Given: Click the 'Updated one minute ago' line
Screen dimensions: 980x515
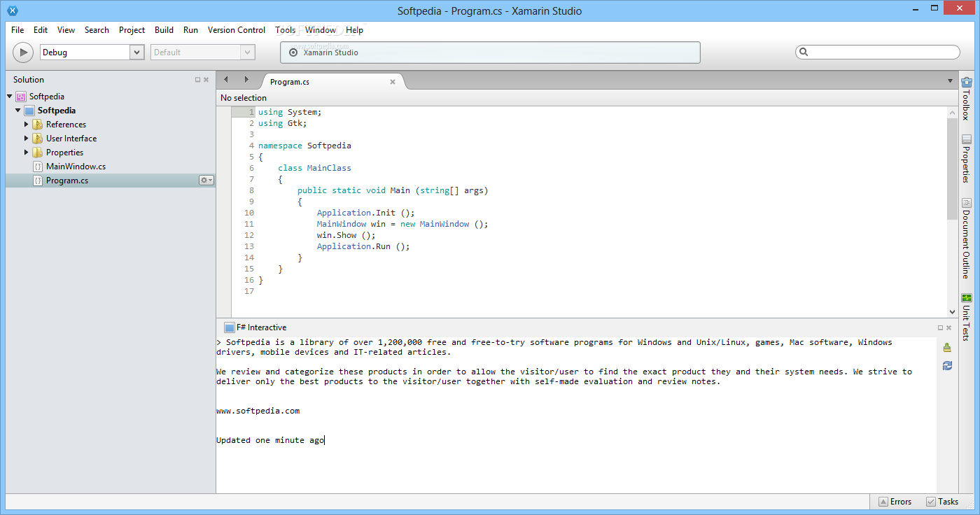Looking at the screenshot, I should pos(270,440).
